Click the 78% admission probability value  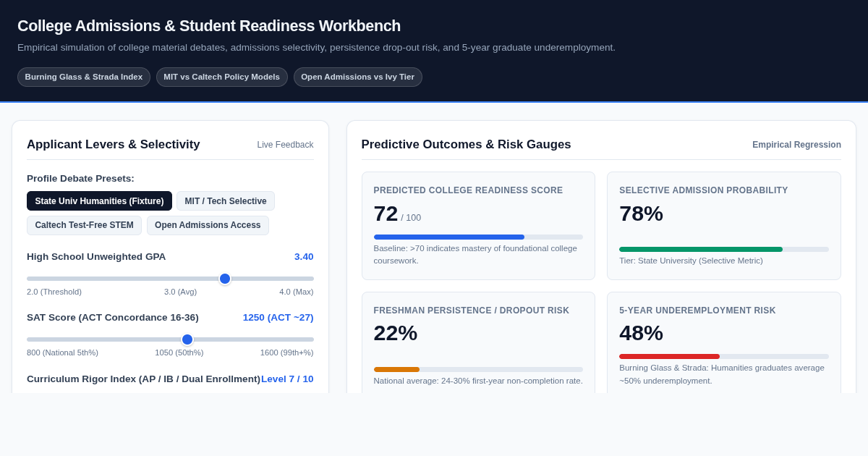tap(641, 214)
